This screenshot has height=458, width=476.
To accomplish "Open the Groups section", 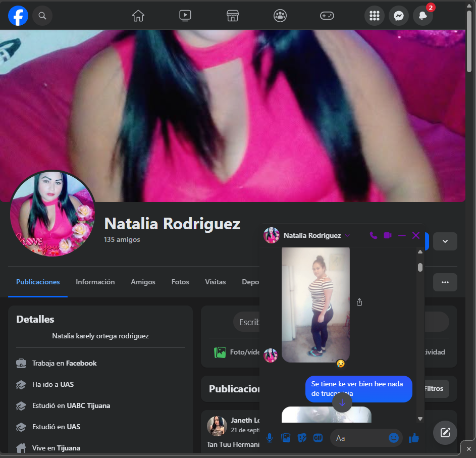I will click(x=280, y=16).
